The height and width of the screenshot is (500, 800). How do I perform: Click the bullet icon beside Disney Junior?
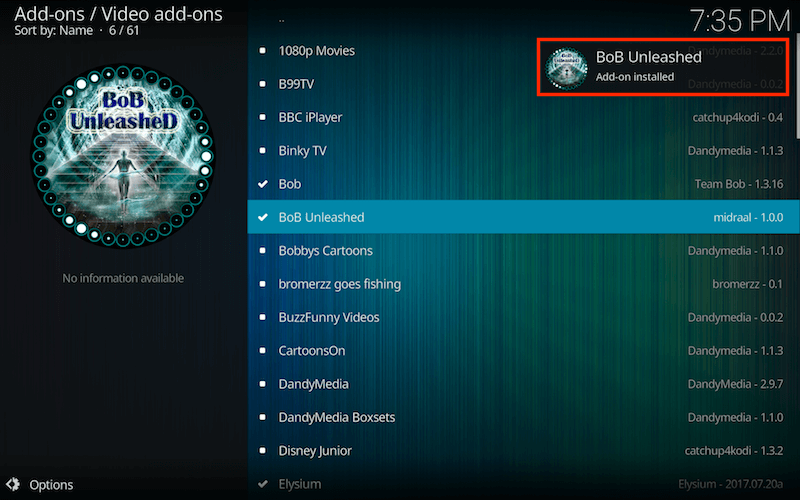click(262, 451)
